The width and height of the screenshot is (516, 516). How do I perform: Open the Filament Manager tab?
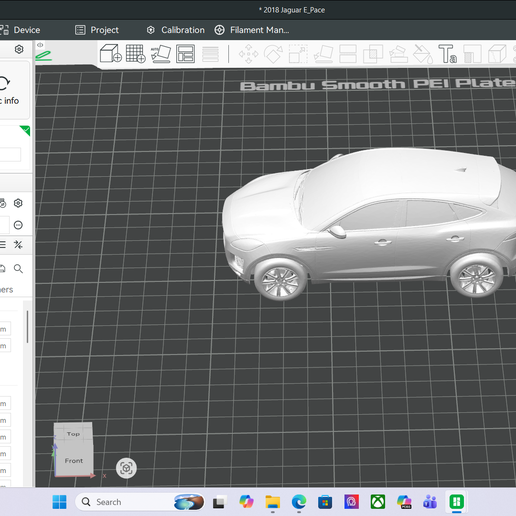tap(252, 30)
